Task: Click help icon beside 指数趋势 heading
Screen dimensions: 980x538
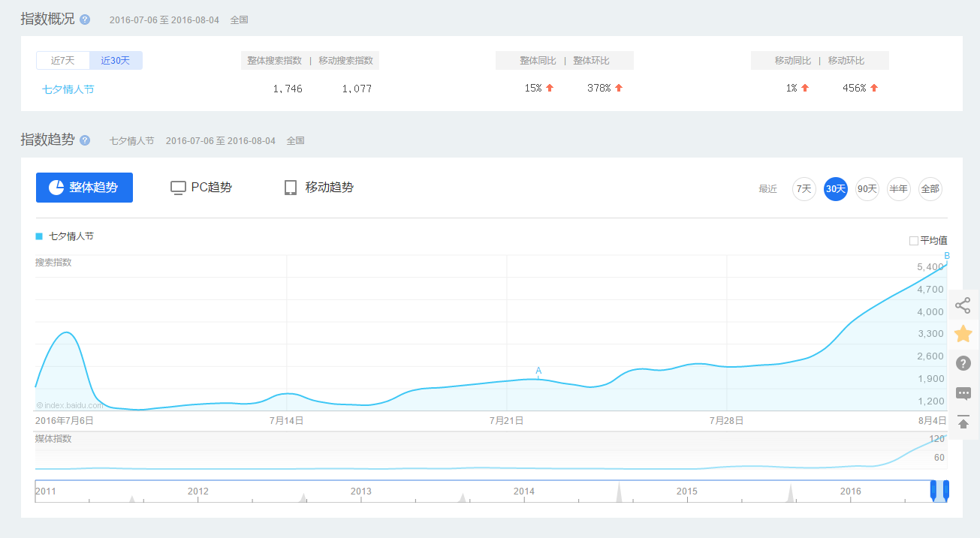Action: click(85, 140)
